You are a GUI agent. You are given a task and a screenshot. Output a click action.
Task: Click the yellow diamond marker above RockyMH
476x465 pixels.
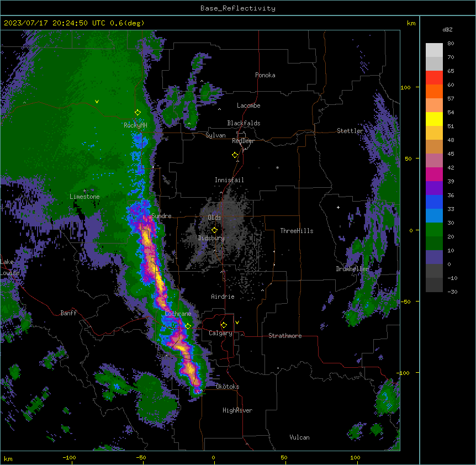[x=137, y=113]
